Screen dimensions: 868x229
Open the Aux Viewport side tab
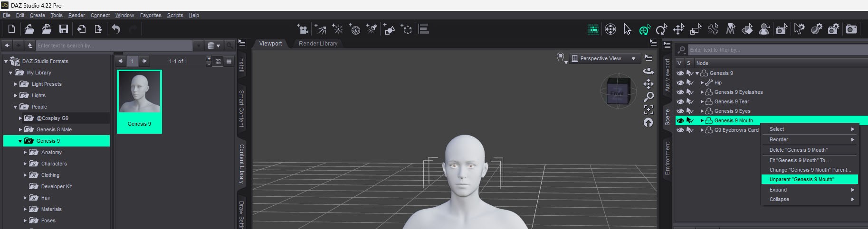click(x=667, y=75)
